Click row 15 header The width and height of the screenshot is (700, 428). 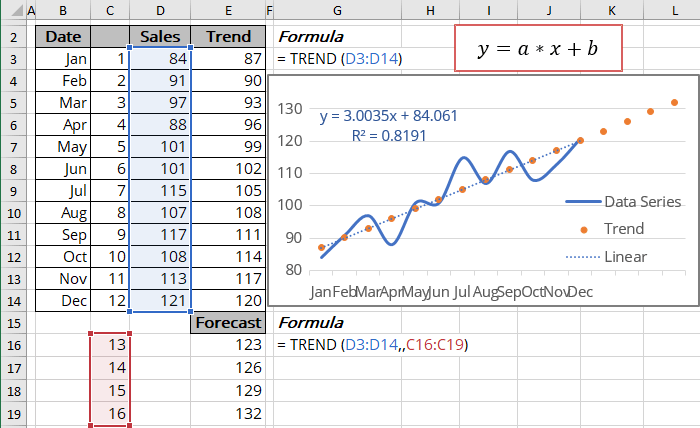(12, 323)
